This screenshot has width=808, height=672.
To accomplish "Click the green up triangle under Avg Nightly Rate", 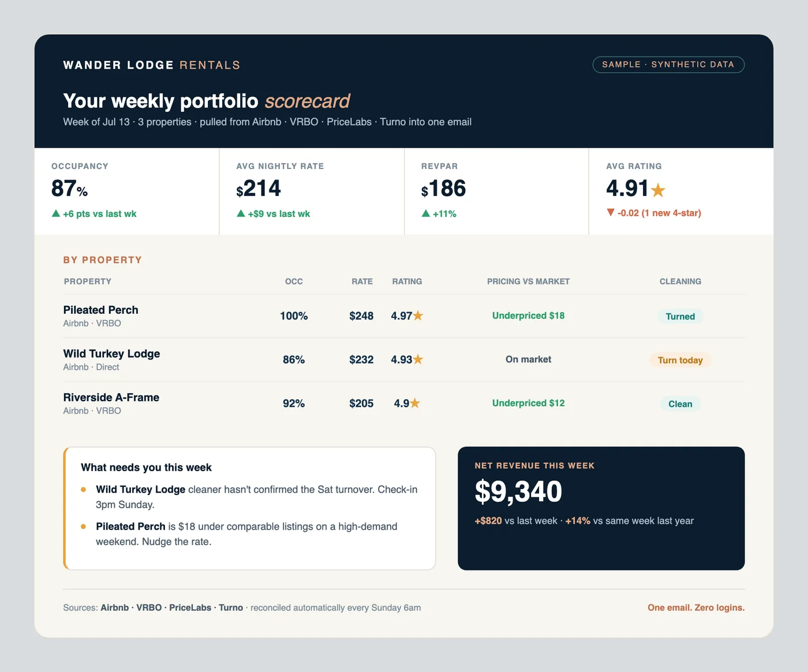I will (x=241, y=213).
